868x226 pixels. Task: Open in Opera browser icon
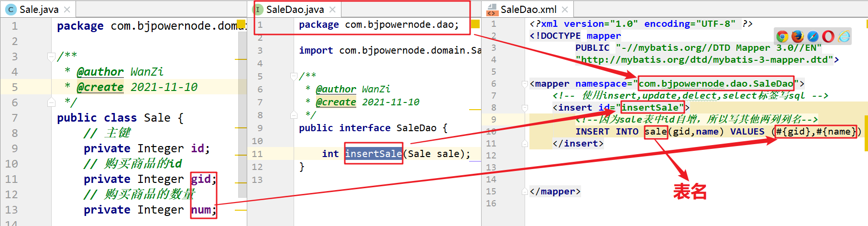pos(828,36)
